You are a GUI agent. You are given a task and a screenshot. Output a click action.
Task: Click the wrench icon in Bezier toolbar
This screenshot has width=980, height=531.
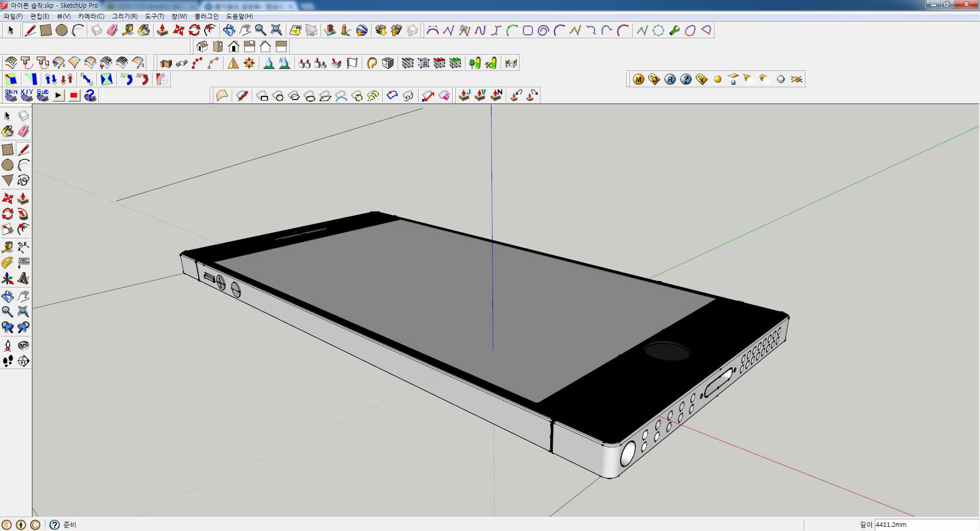tap(674, 30)
